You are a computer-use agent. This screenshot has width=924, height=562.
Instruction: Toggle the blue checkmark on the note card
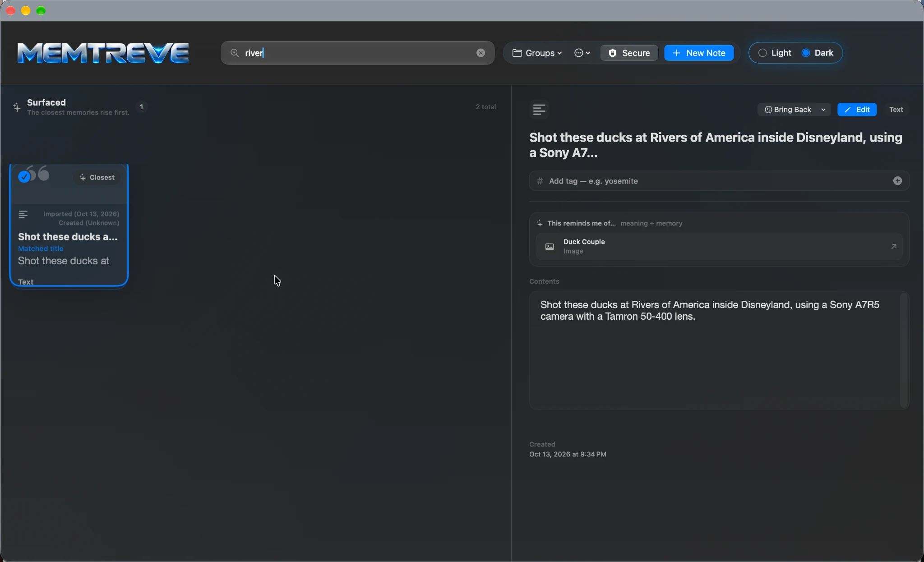(24, 177)
